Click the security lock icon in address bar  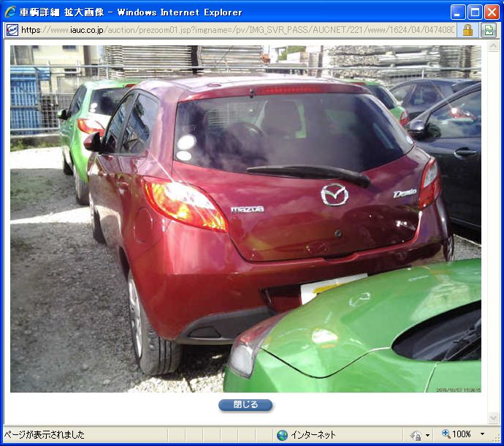pyautogui.click(x=467, y=30)
